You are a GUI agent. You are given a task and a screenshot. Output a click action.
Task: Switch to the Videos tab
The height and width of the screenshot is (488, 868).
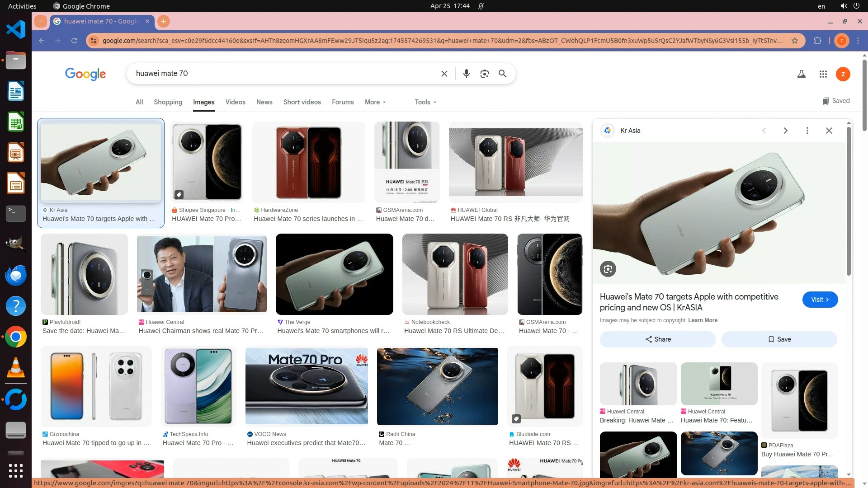(x=235, y=102)
